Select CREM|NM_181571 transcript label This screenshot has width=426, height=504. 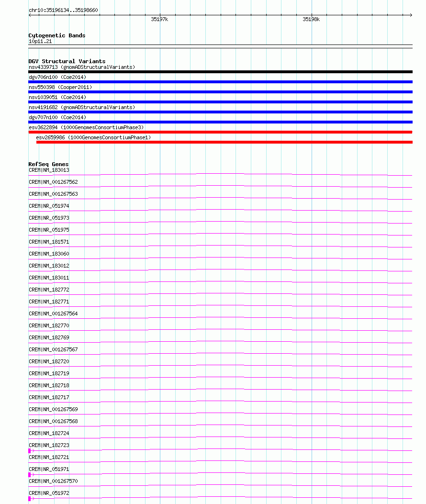pyautogui.click(x=49, y=242)
